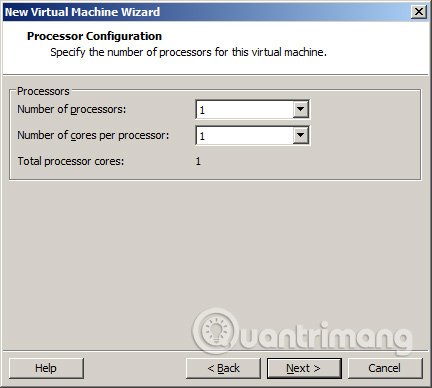Viewport: 432px width, 388px height.
Task: Close the New Virtual Machine Wizard window
Action: [419, 12]
